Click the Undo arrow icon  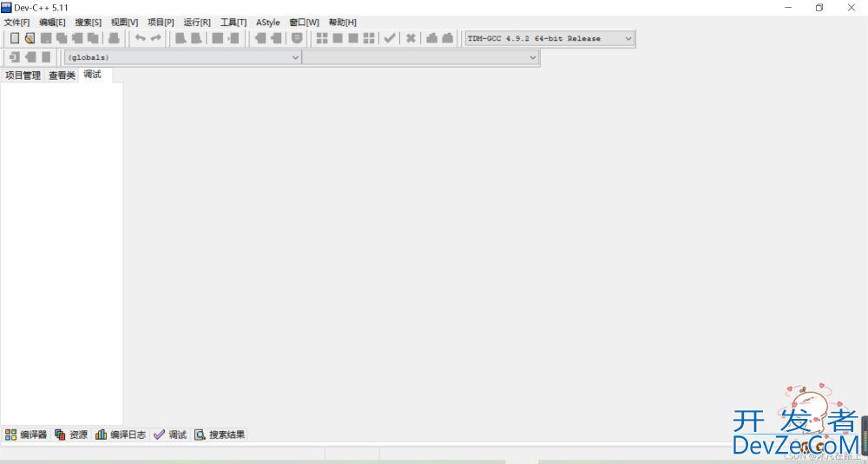pos(141,38)
